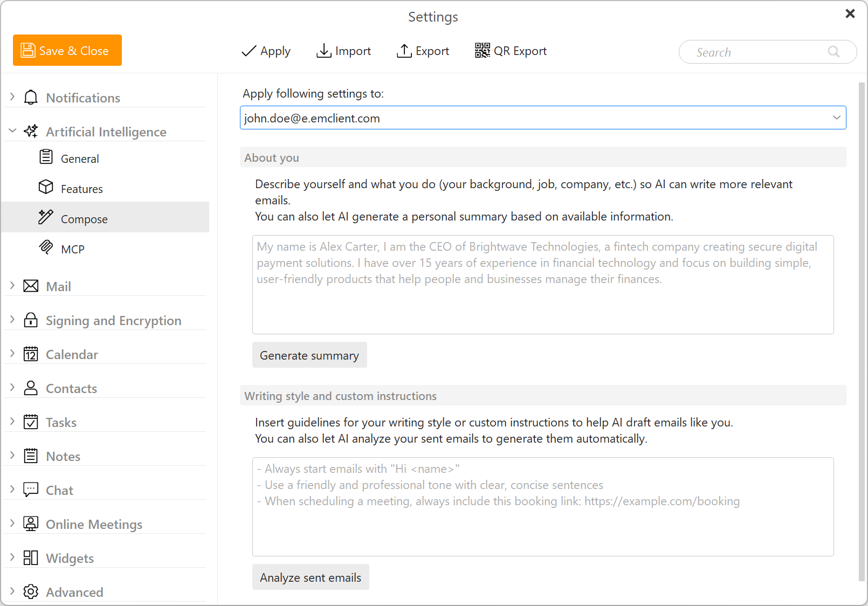This screenshot has width=868, height=606.
Task: Click the Chat bubble icon
Action: click(x=31, y=490)
